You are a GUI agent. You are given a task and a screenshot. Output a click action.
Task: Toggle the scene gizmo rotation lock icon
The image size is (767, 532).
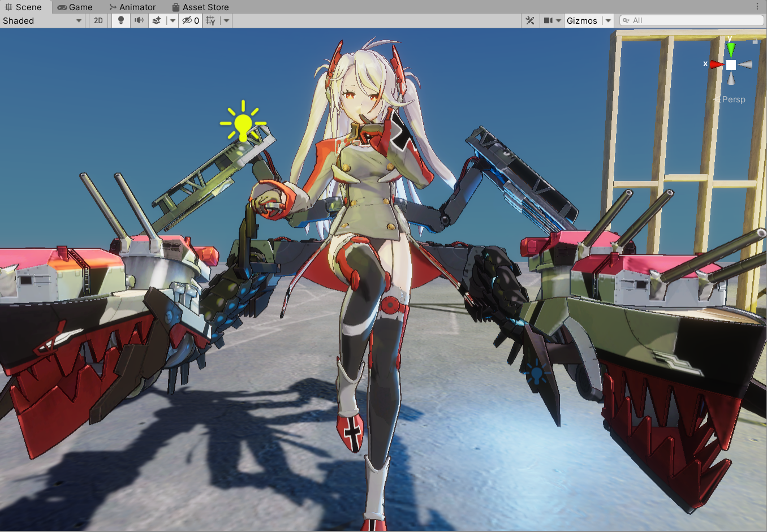tap(755, 40)
